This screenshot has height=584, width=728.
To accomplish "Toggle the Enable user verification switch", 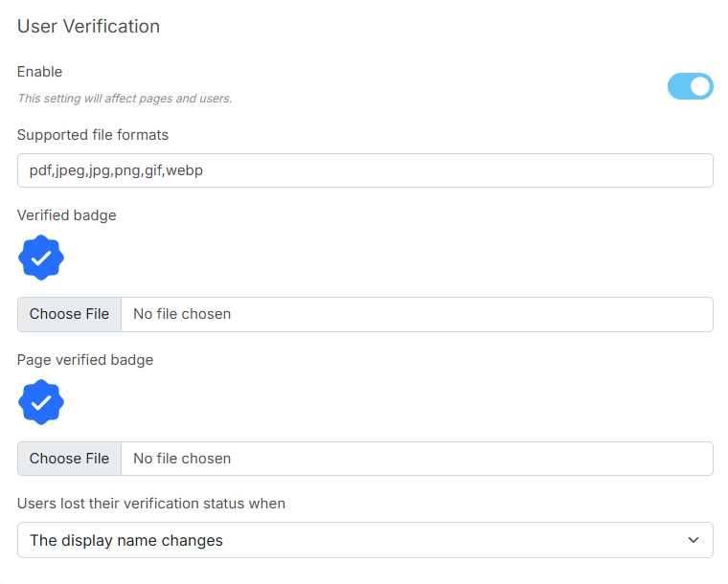I will click(690, 86).
